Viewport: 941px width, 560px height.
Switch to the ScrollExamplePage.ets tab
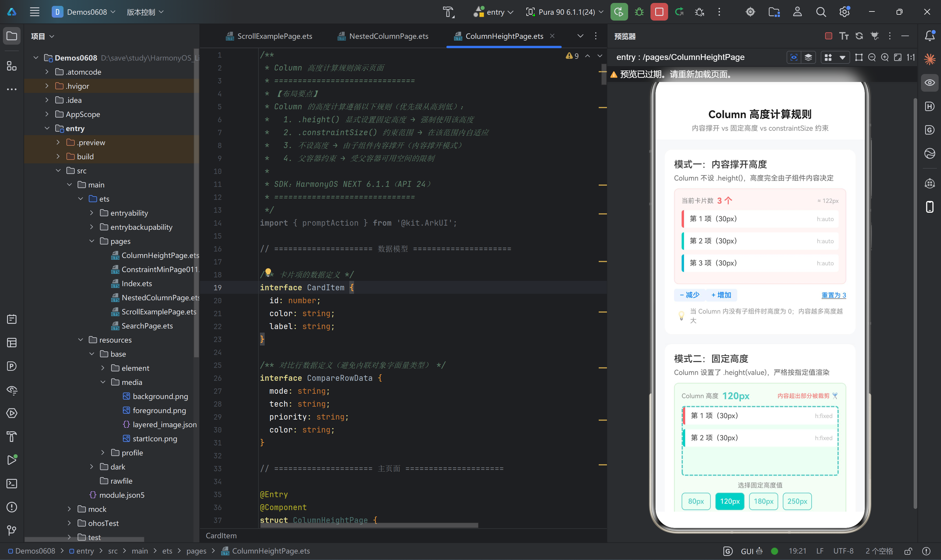(269, 36)
